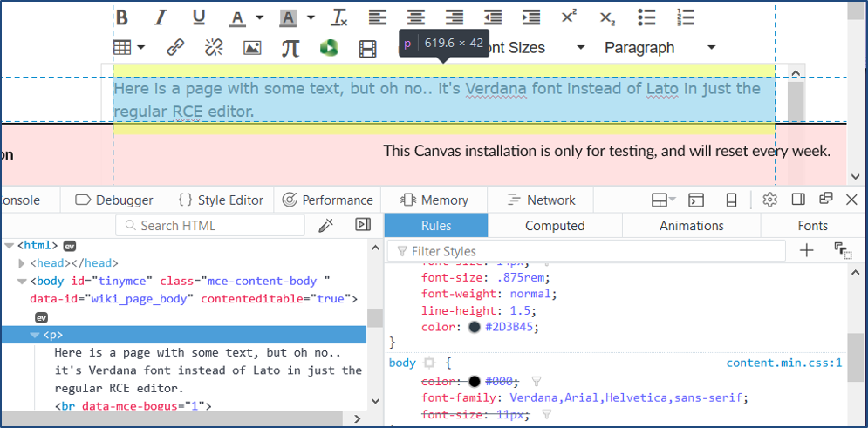Open the iframe selection dropdown in devtools

664,200
